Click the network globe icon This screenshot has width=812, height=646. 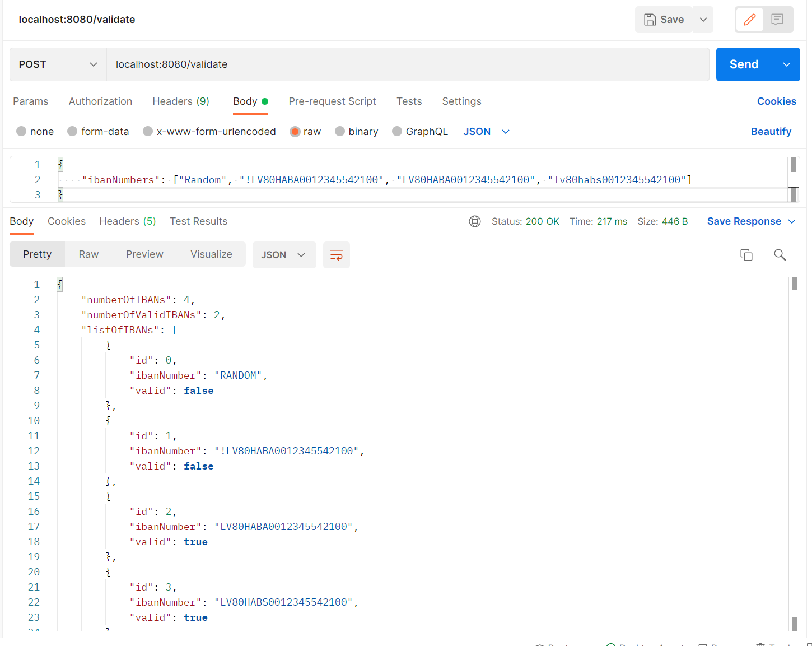click(475, 221)
